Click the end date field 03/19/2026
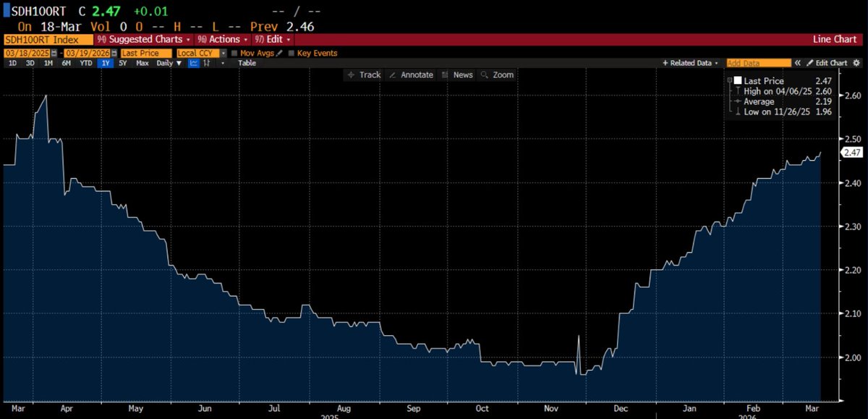Screen dimensions: 868x419 coord(86,54)
